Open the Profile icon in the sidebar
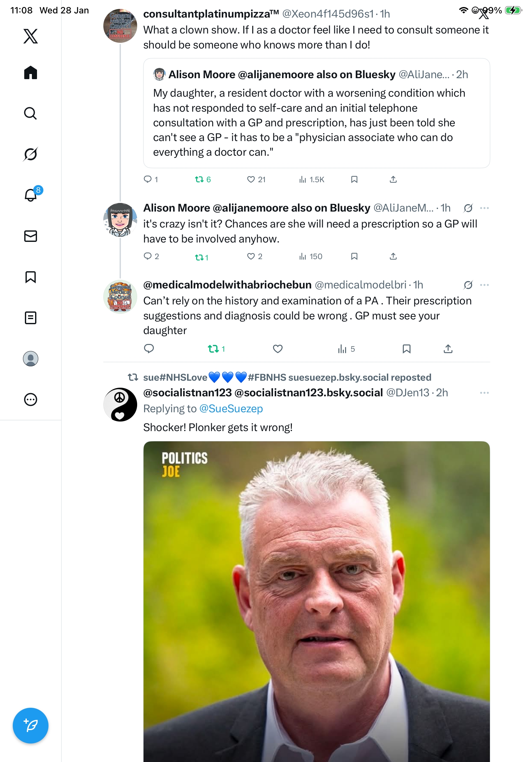 click(x=31, y=359)
